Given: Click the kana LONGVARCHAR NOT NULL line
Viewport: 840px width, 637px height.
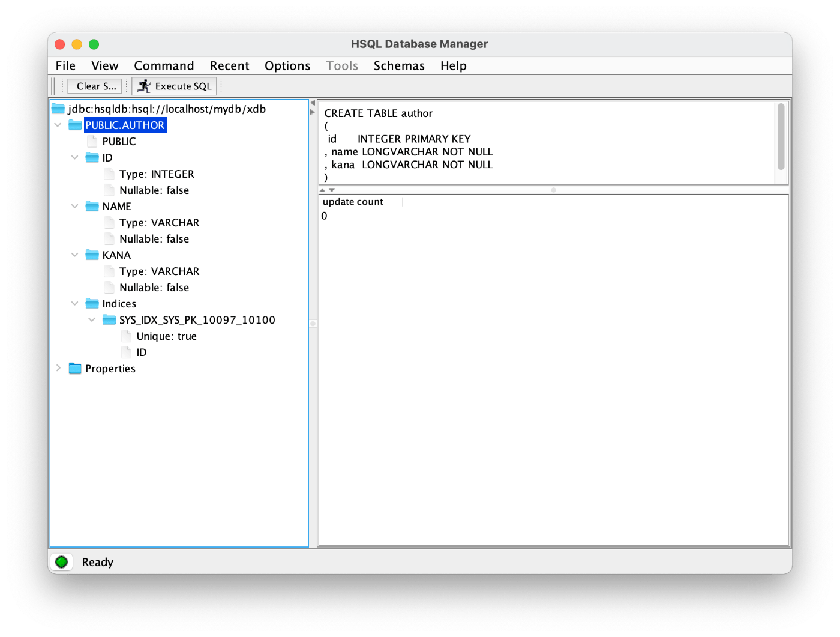Looking at the screenshot, I should [409, 164].
